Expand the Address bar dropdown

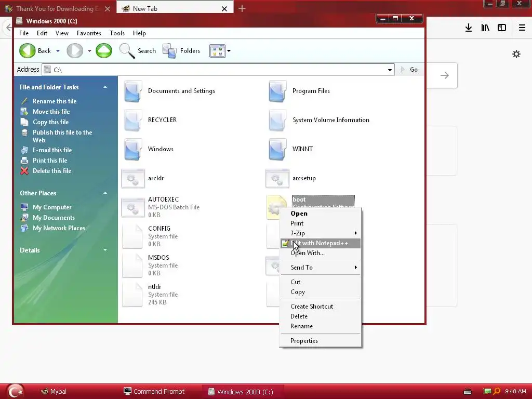pyautogui.click(x=390, y=70)
